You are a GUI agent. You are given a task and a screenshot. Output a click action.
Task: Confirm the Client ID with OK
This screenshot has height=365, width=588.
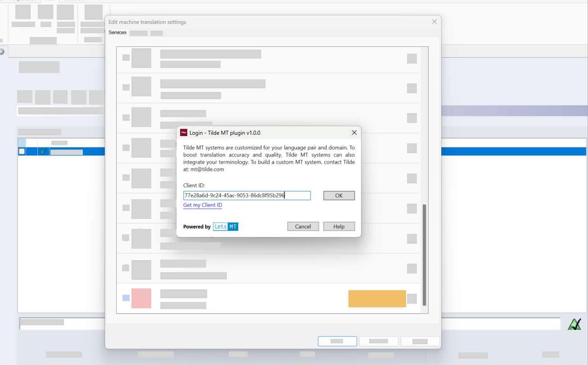coord(339,196)
